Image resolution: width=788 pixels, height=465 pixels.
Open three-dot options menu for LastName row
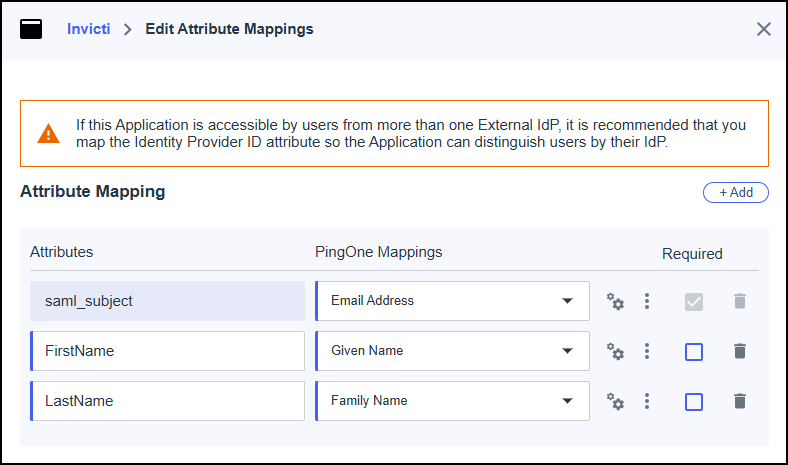click(x=647, y=401)
